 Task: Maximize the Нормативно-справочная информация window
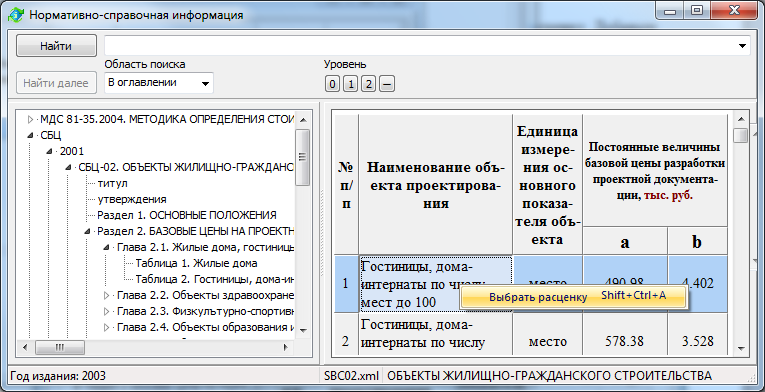click(697, 10)
